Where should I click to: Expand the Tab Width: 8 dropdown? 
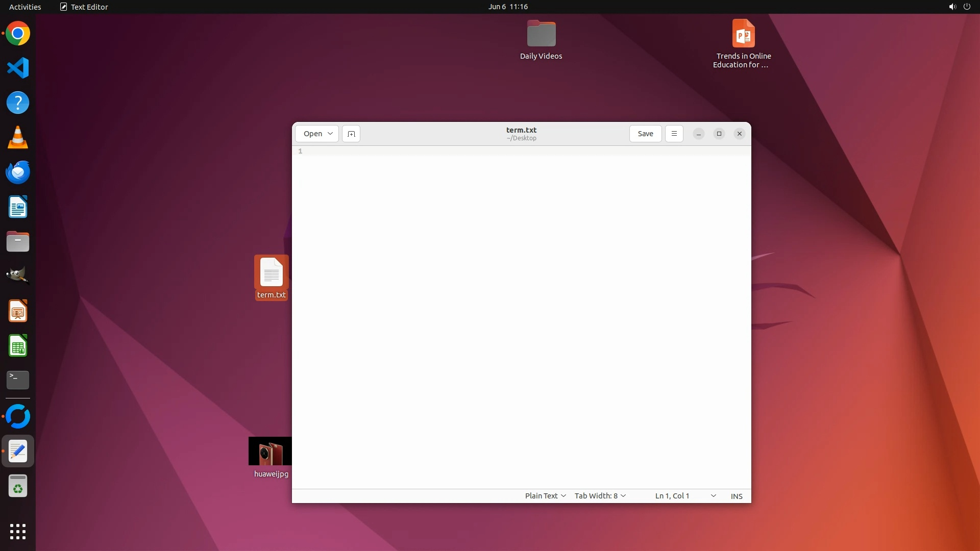pos(600,496)
